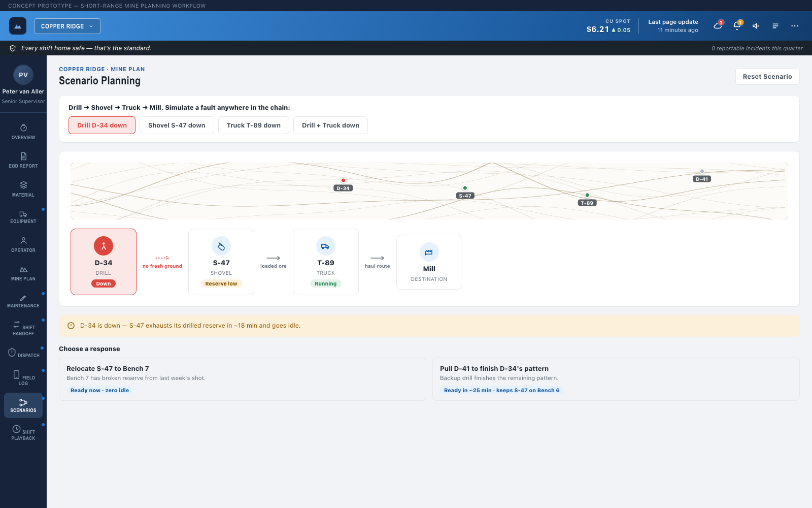Toggle the sound speaker icon
Screen dimensions: 812x508
pos(756,26)
